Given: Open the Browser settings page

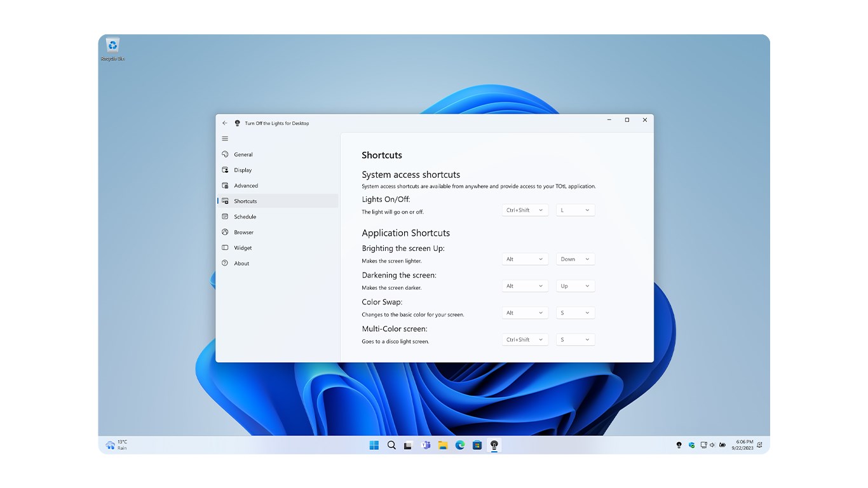Looking at the screenshot, I should coord(277,233).
